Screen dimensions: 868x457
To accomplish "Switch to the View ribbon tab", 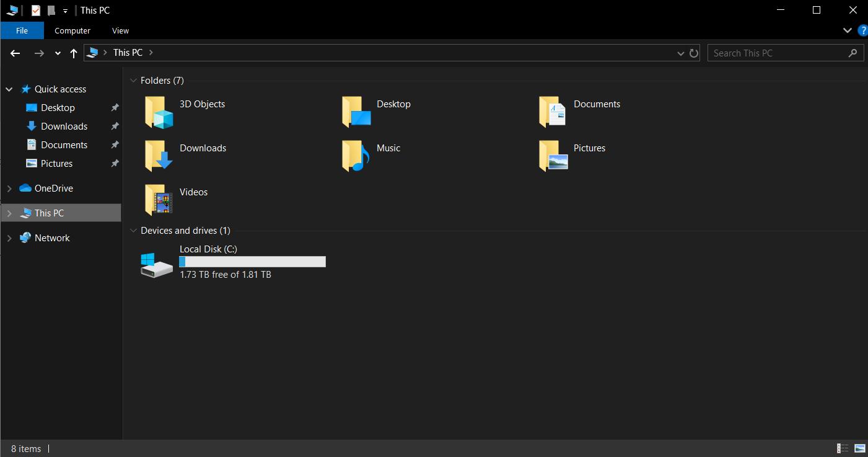I will (x=120, y=30).
